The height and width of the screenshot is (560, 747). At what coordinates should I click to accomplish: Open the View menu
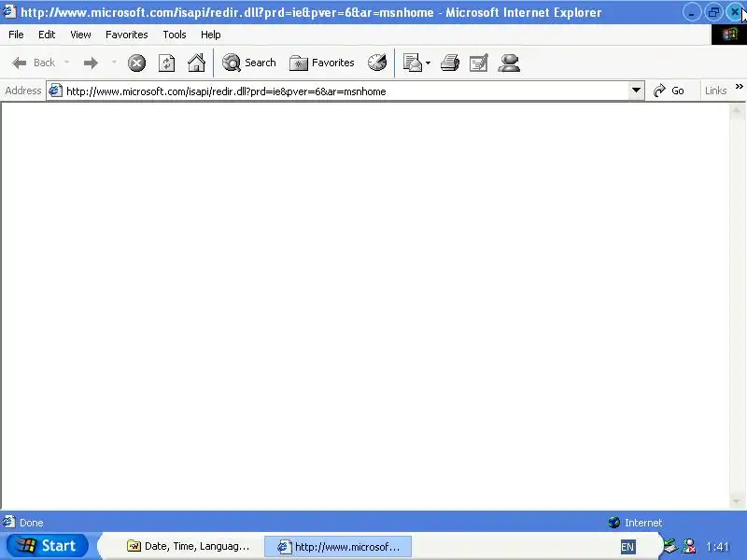80,35
